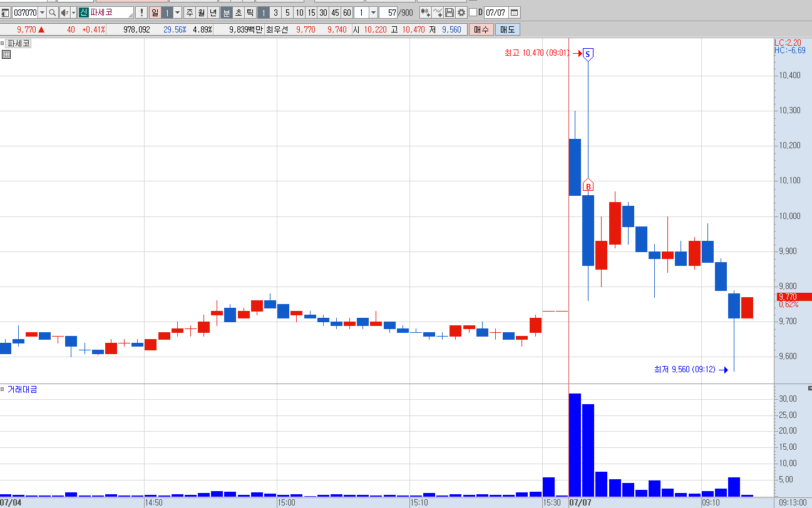Screen dimensions: 812x508
Task: Click the 거래대금 volume panel label
Action: [x=22, y=390]
